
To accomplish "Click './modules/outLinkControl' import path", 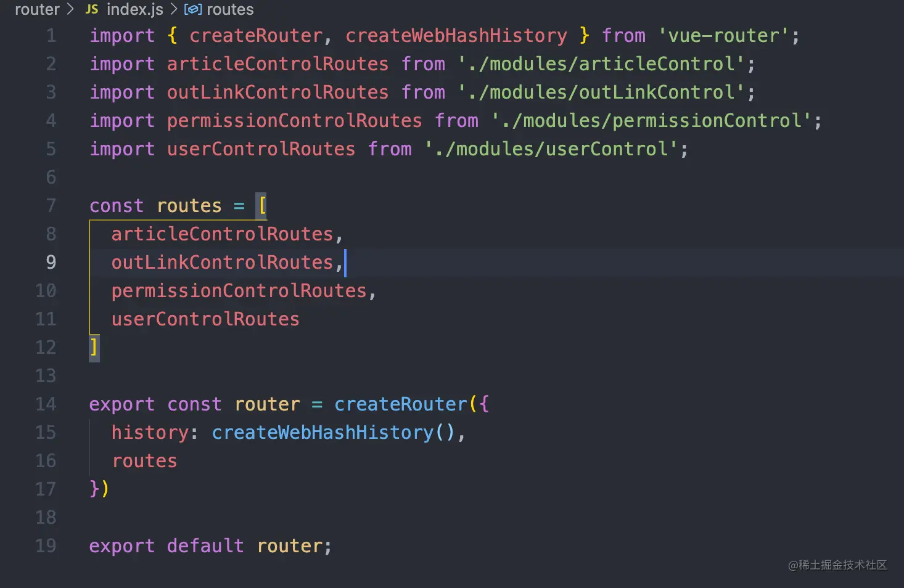I will coord(601,92).
